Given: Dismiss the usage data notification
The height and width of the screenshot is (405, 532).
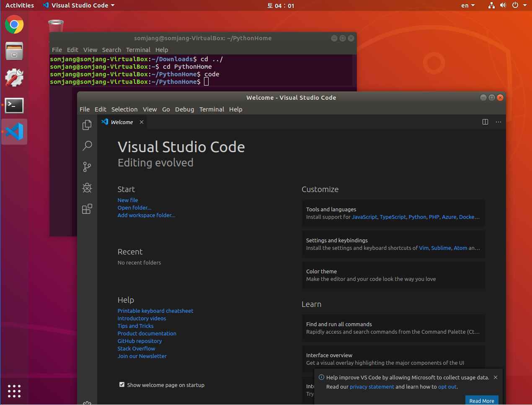Looking at the screenshot, I should 496,377.
